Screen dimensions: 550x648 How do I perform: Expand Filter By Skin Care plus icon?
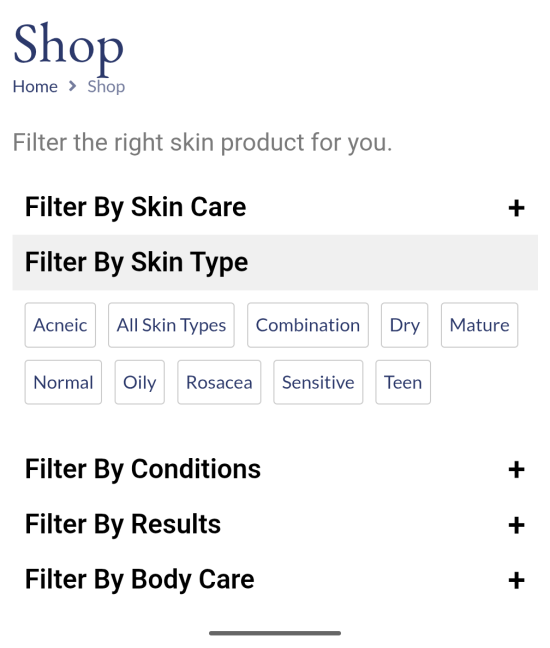tap(516, 208)
